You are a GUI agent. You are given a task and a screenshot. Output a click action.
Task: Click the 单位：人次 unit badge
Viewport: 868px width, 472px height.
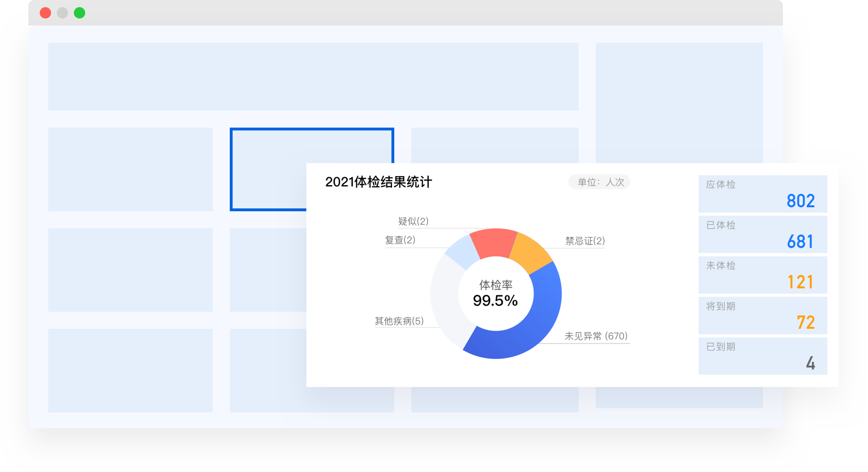(x=599, y=182)
